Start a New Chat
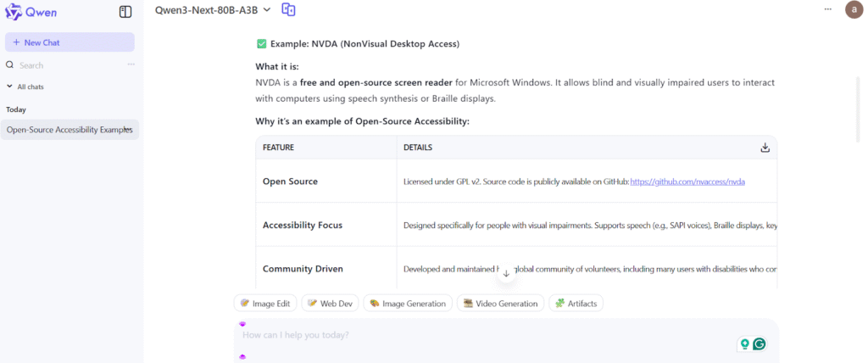Viewport: 868px width, 363px height. 70,42
